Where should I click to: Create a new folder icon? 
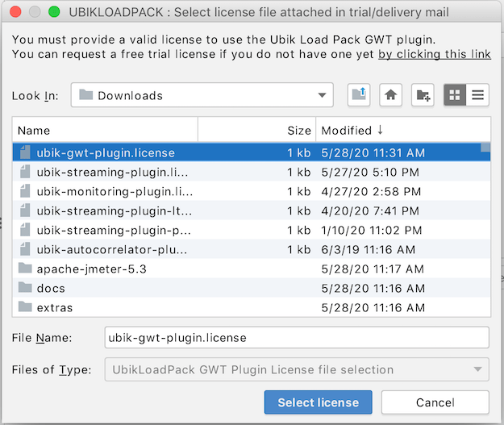(423, 95)
